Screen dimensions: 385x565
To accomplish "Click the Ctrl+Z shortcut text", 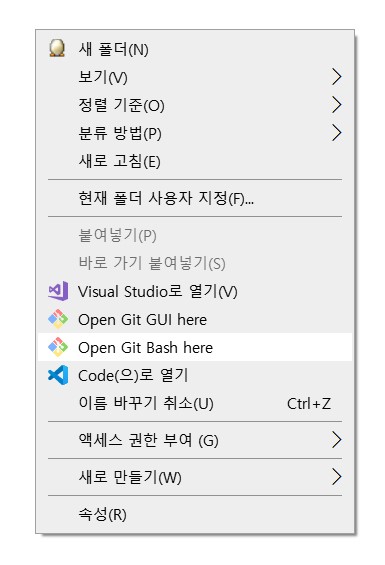I will pyautogui.click(x=309, y=404).
